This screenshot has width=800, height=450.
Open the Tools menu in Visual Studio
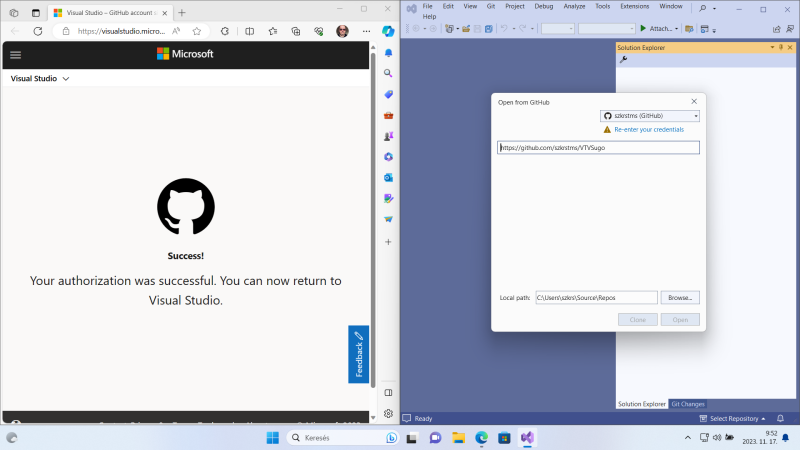click(603, 6)
